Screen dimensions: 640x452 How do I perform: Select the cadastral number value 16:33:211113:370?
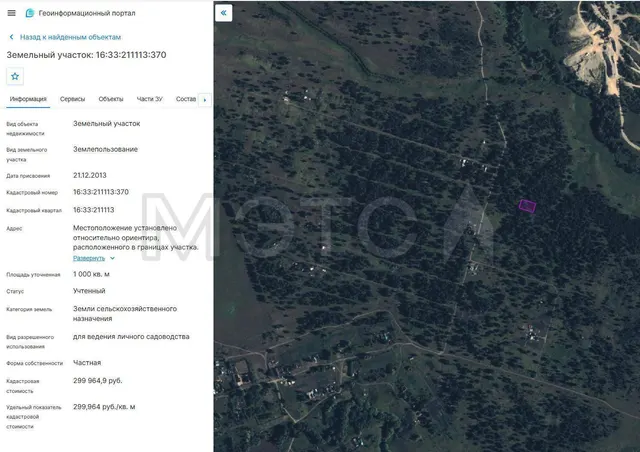[101, 192]
